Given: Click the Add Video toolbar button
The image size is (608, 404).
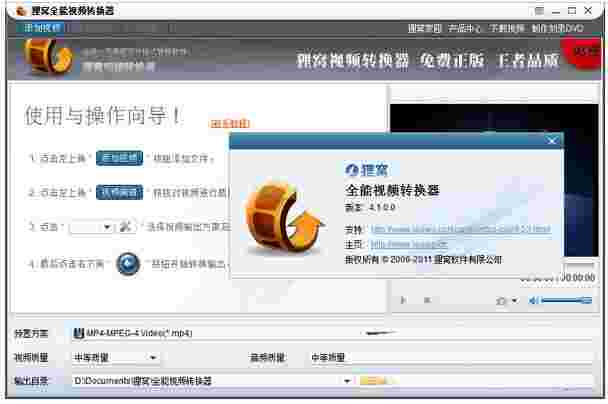Looking at the screenshot, I should pyautogui.click(x=42, y=28).
